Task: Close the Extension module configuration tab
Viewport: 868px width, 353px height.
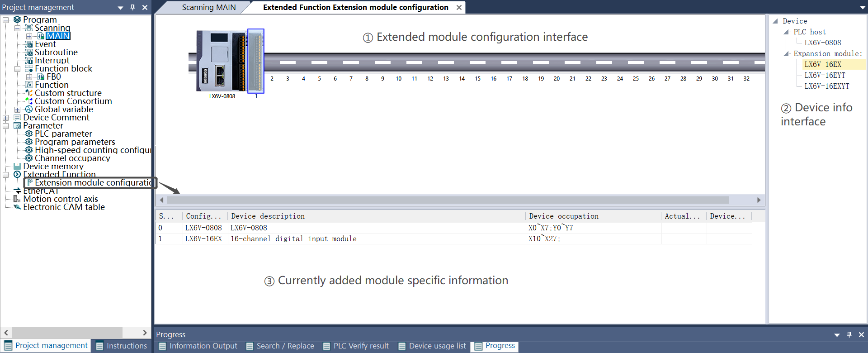Action: [459, 8]
